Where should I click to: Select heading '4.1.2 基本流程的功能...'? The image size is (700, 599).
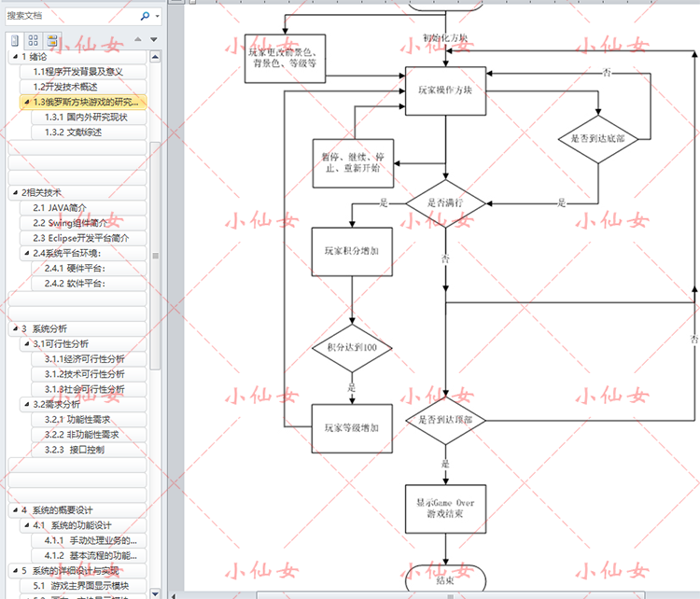[x=89, y=556]
